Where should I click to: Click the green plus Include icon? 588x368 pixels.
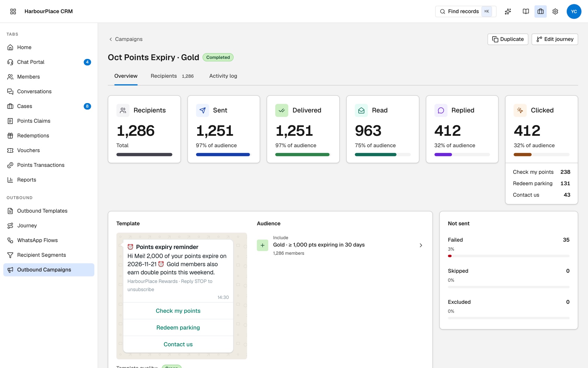(x=262, y=245)
